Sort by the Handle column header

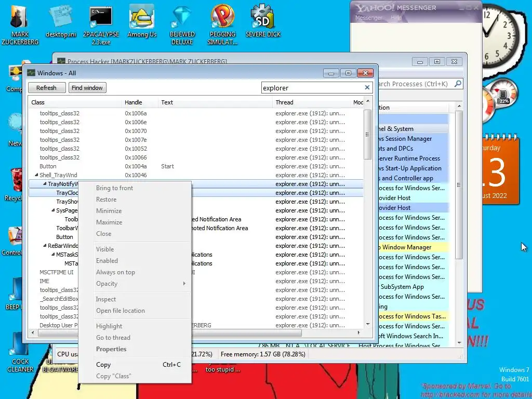140,102
